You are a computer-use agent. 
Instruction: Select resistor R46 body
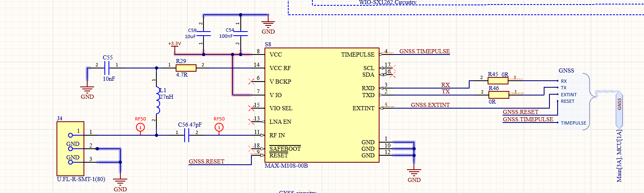499,95
